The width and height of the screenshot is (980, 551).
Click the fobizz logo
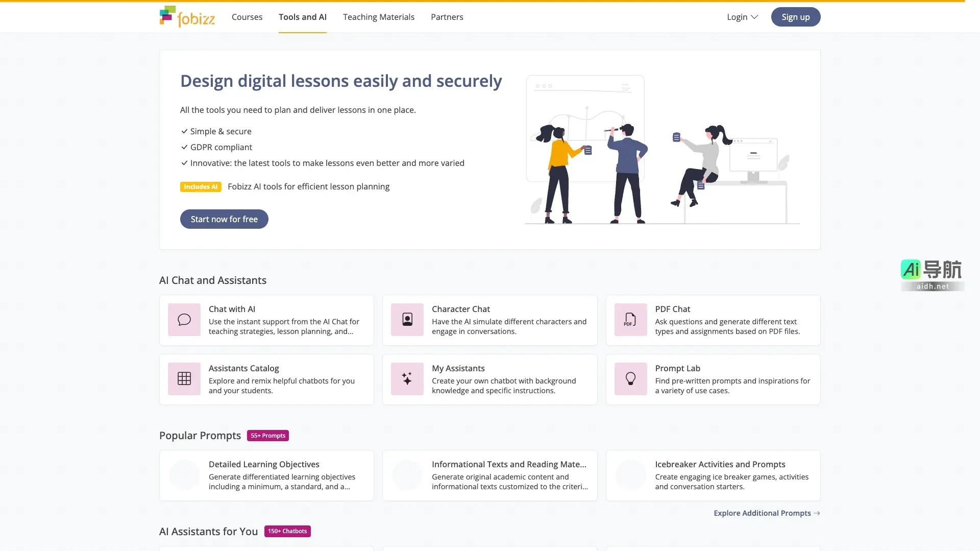coord(187,16)
